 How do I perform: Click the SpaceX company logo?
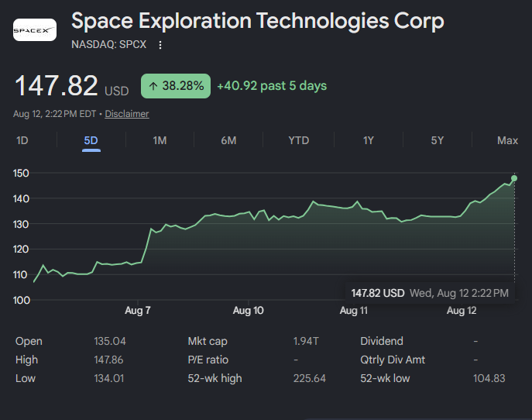pyautogui.click(x=35, y=30)
